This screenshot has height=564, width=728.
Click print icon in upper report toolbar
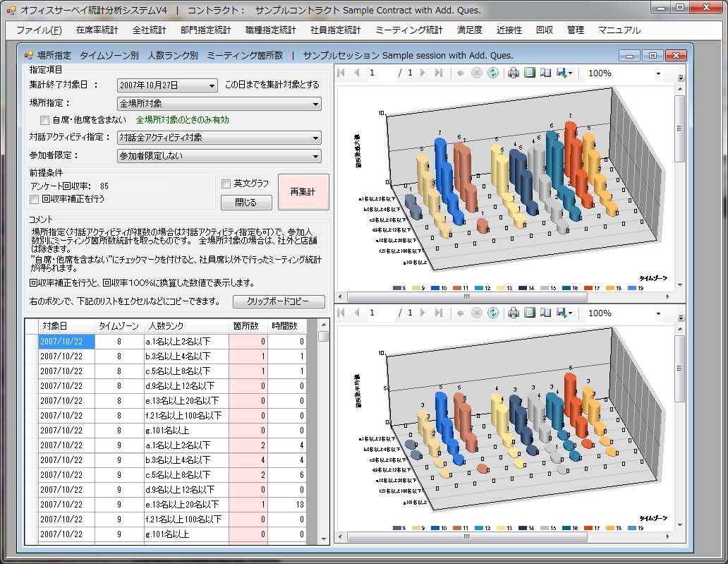coord(513,73)
